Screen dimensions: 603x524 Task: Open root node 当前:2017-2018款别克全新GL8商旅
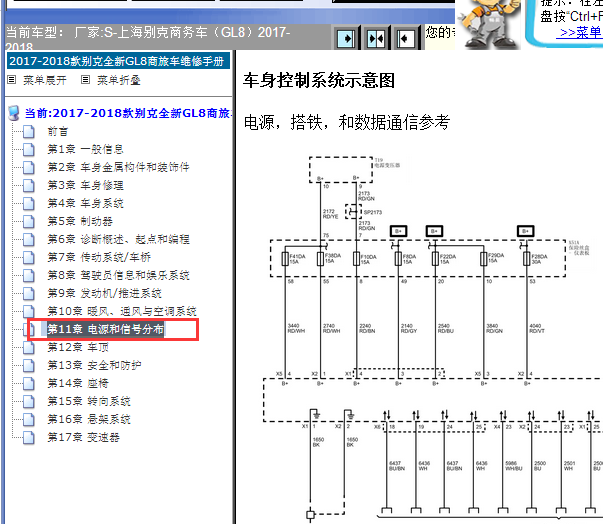pyautogui.click(x=127, y=113)
